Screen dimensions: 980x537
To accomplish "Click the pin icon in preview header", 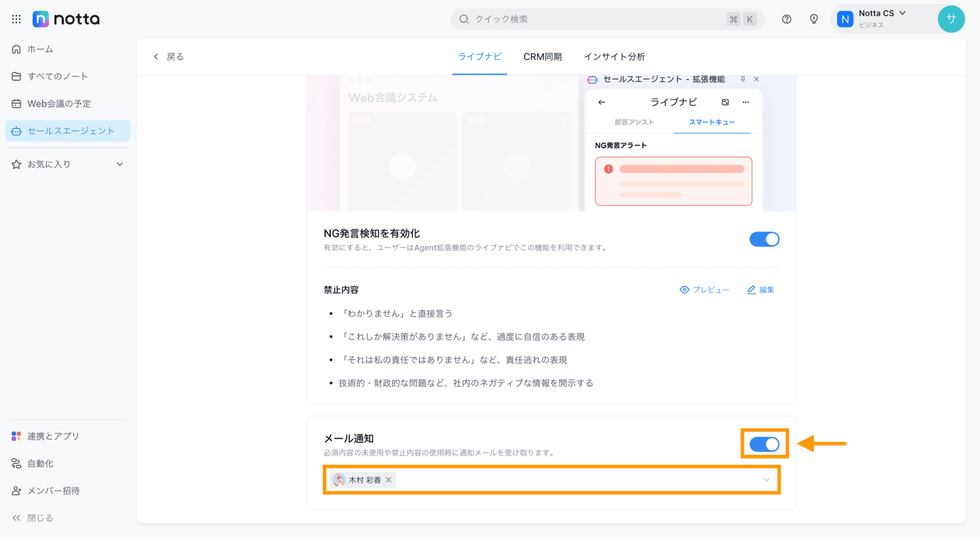I will (742, 79).
